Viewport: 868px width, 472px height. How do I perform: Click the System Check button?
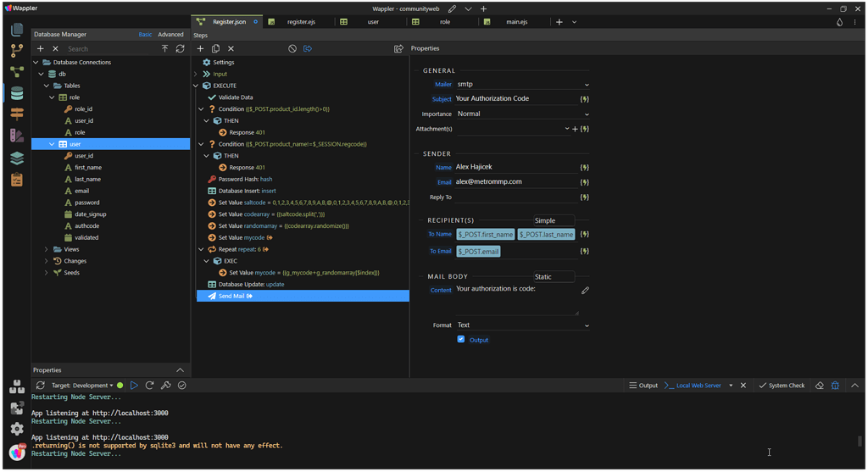click(x=781, y=386)
